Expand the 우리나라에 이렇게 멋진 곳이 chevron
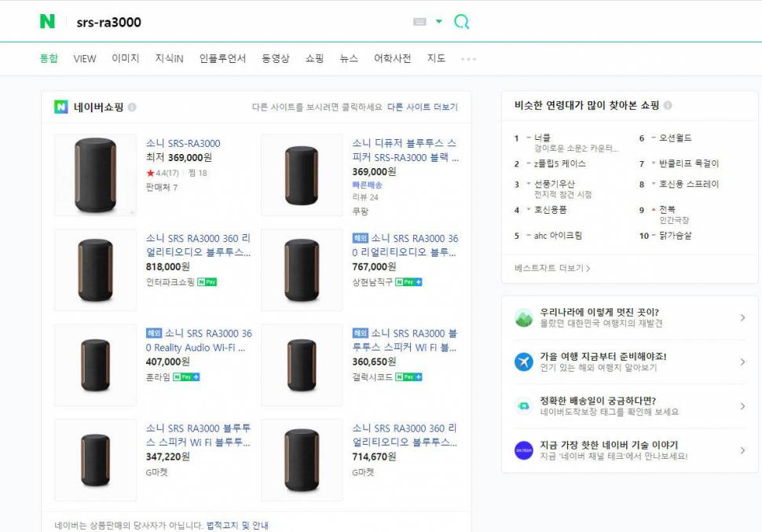 pyautogui.click(x=742, y=317)
